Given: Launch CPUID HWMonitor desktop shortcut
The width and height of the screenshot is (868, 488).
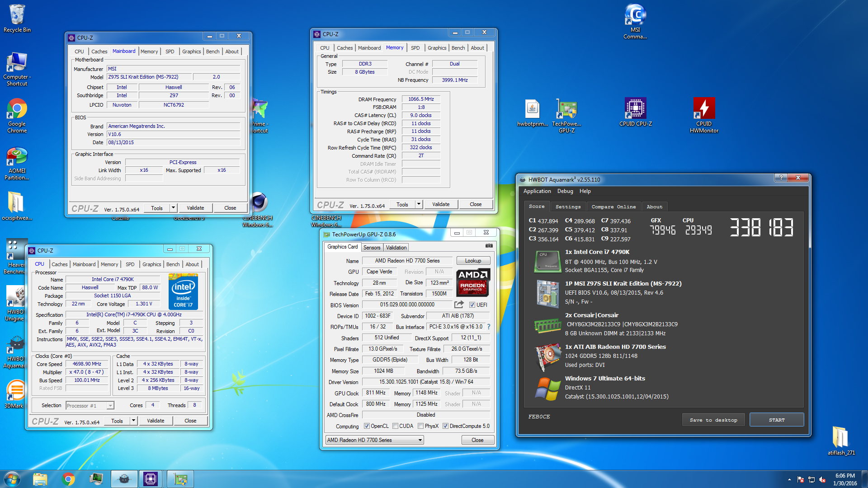Looking at the screenshot, I should click(x=704, y=115).
